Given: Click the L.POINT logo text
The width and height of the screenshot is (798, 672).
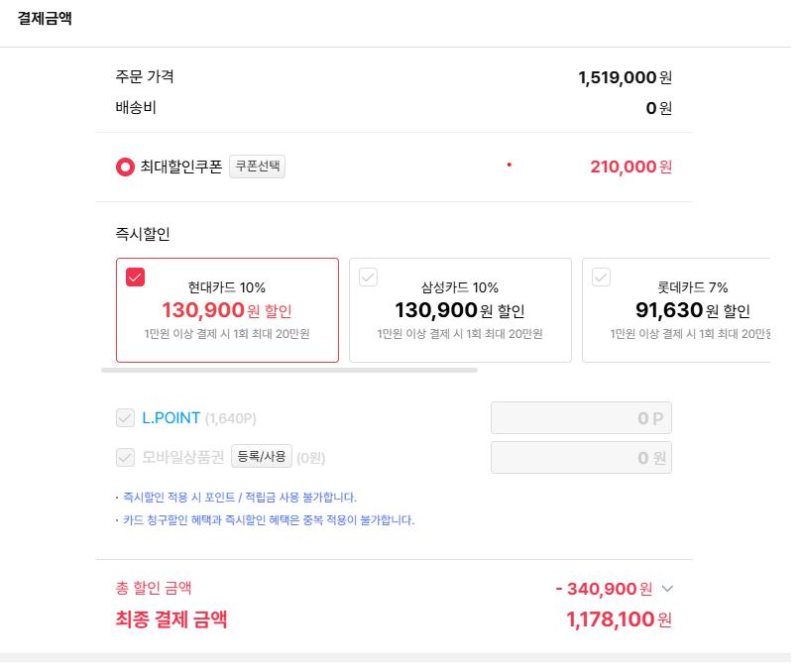Looking at the screenshot, I should 171,418.
